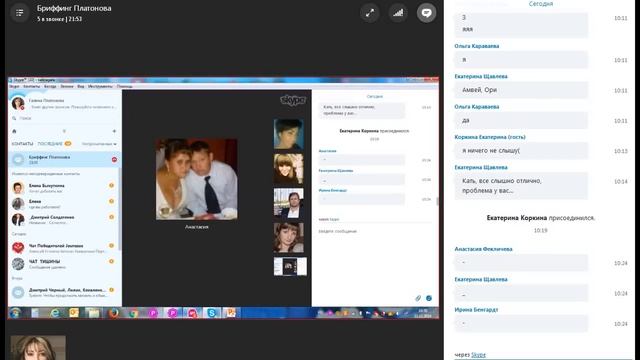The height and width of the screenshot is (360, 640).
Task: Click system clock in shared taskbar tray
Action: pyautogui.click(x=422, y=313)
